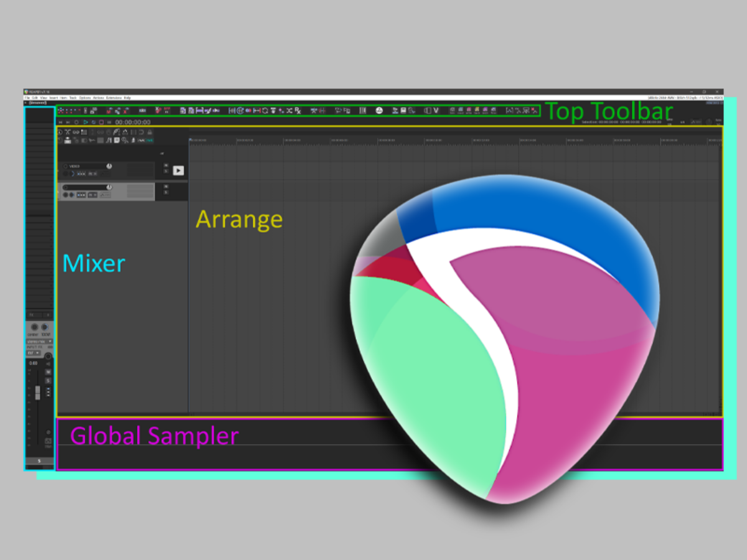Open the Track menu

pyautogui.click(x=73, y=98)
